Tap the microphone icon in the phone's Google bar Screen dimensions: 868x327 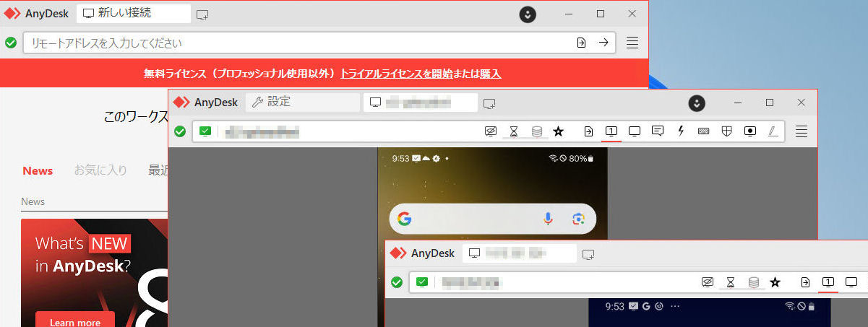[x=549, y=219]
